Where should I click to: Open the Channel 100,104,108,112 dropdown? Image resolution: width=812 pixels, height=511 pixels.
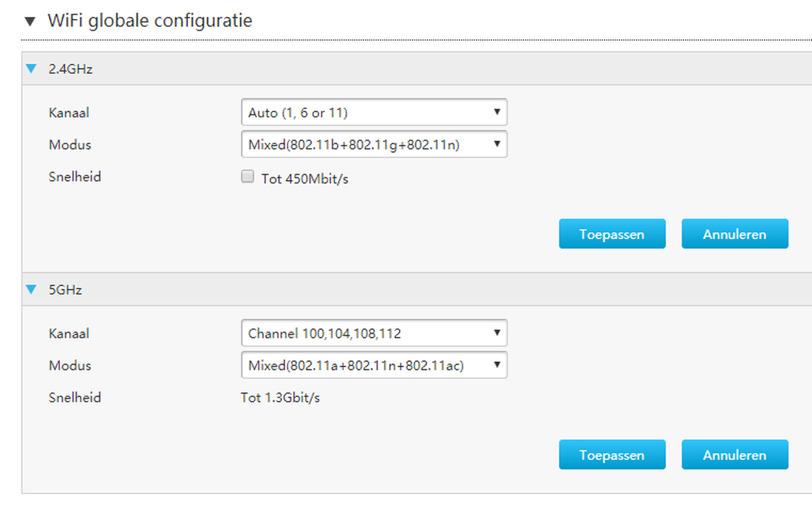click(x=373, y=333)
